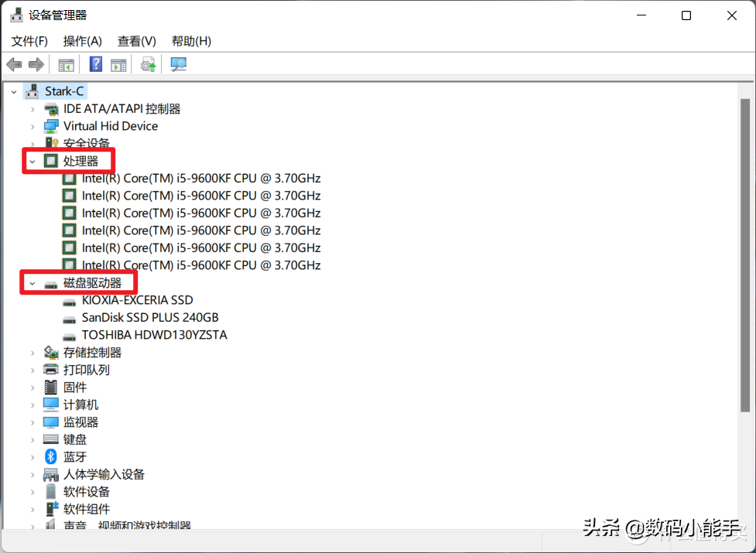Expand the 监视器 category
Screen dimensions: 756x553
[31, 422]
